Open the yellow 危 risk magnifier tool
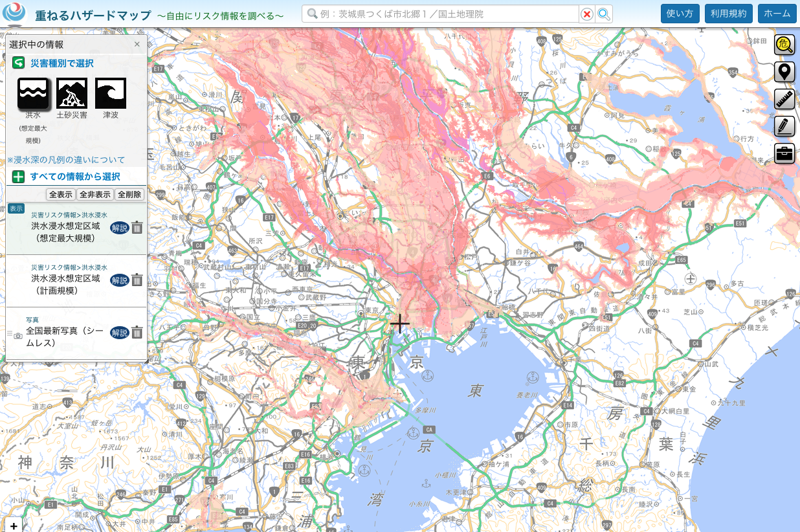Image resolution: width=800 pixels, height=532 pixels. pos(784,45)
